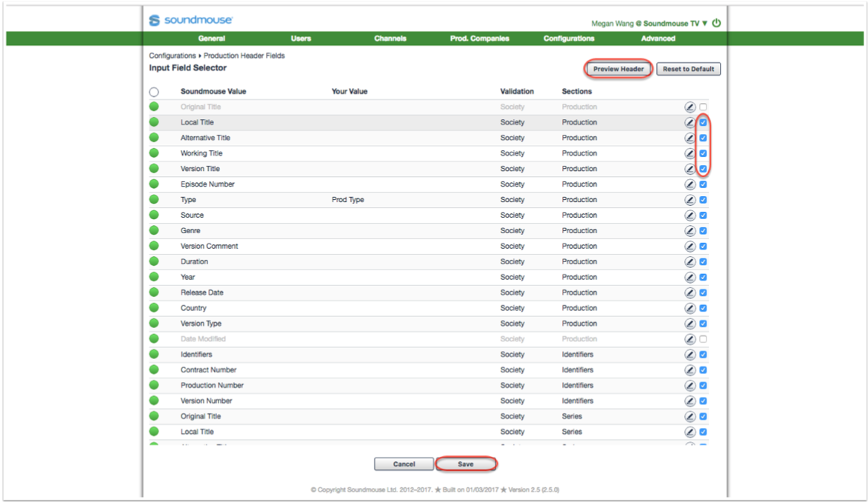This screenshot has width=868, height=502.
Task: Click the "Country" row label
Action: pos(193,308)
